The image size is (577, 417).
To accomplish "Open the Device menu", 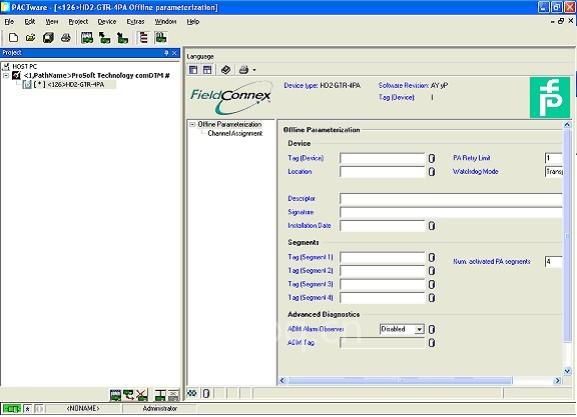I will 107,22.
